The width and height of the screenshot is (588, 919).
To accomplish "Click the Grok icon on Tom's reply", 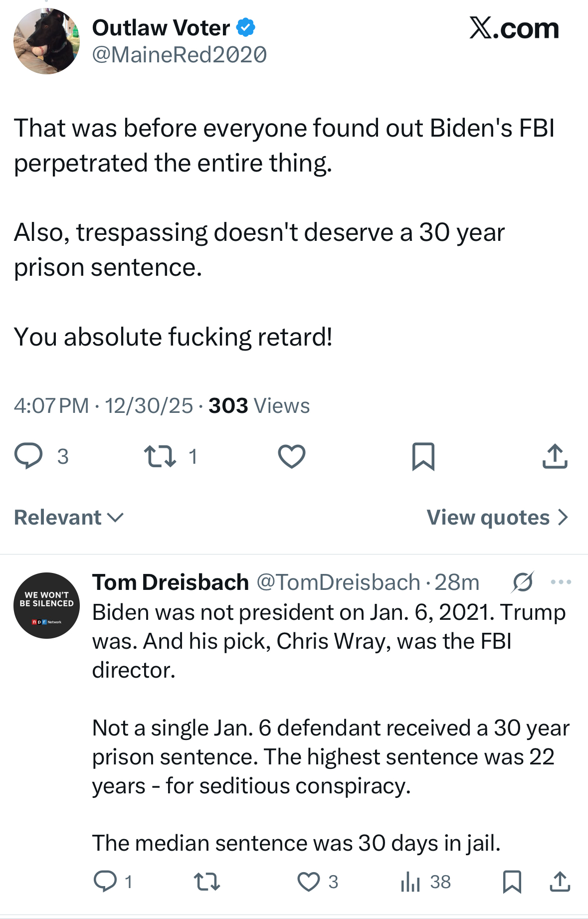I will pyautogui.click(x=523, y=581).
